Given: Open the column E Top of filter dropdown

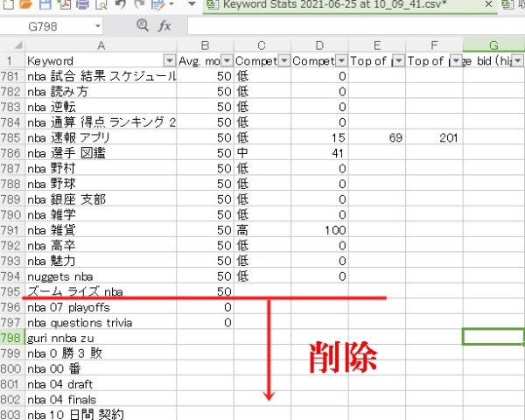Looking at the screenshot, I should (399, 60).
